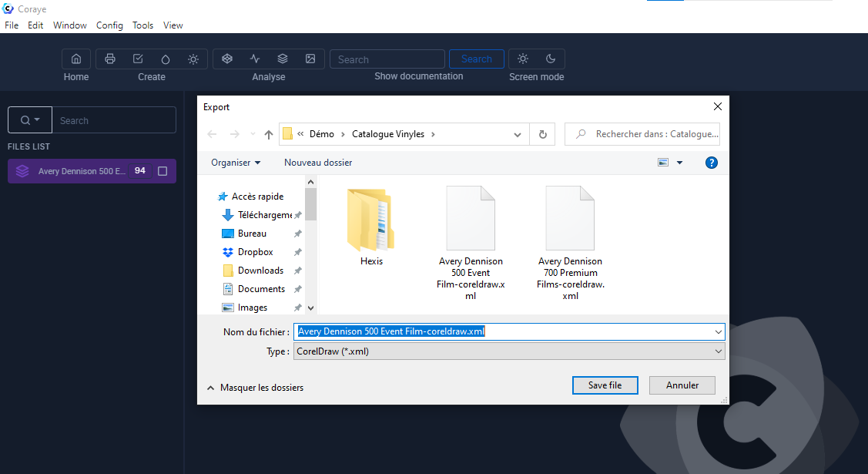868x474 pixels.
Task: Click Nouveau dossier to create a folder
Action: coord(318,163)
